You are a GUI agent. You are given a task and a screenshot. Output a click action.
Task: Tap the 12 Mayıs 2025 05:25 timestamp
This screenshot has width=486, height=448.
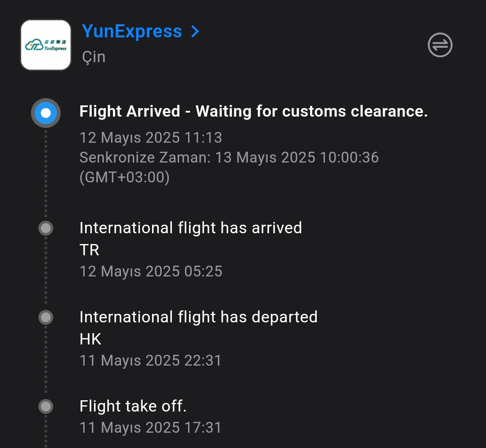[151, 271]
